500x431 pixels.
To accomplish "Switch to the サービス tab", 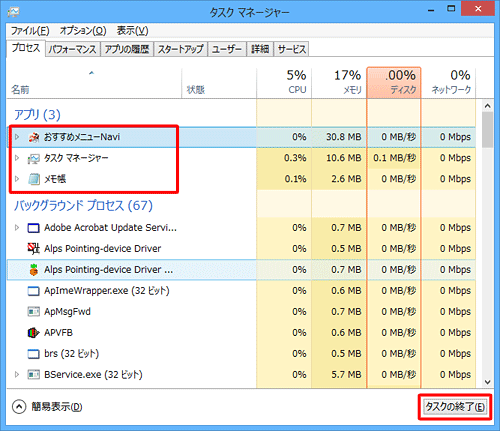I will (x=292, y=49).
